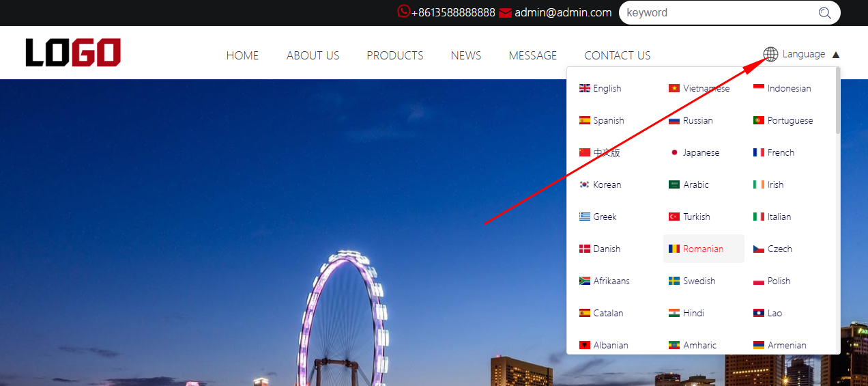Select Albanian language

(604, 345)
